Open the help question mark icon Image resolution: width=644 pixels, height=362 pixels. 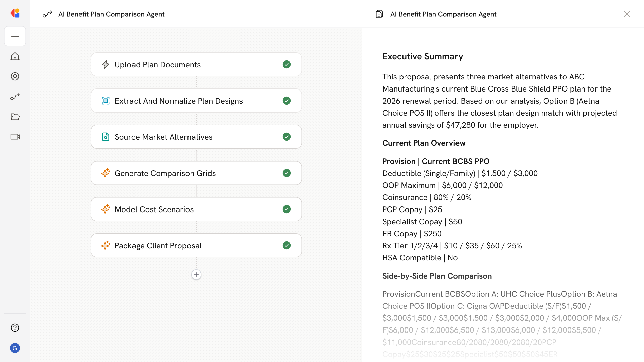point(15,328)
